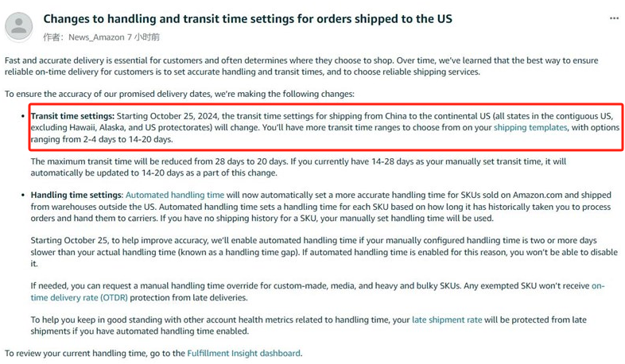Open the three-dot more options menu
The height and width of the screenshot is (364, 625).
614,18
